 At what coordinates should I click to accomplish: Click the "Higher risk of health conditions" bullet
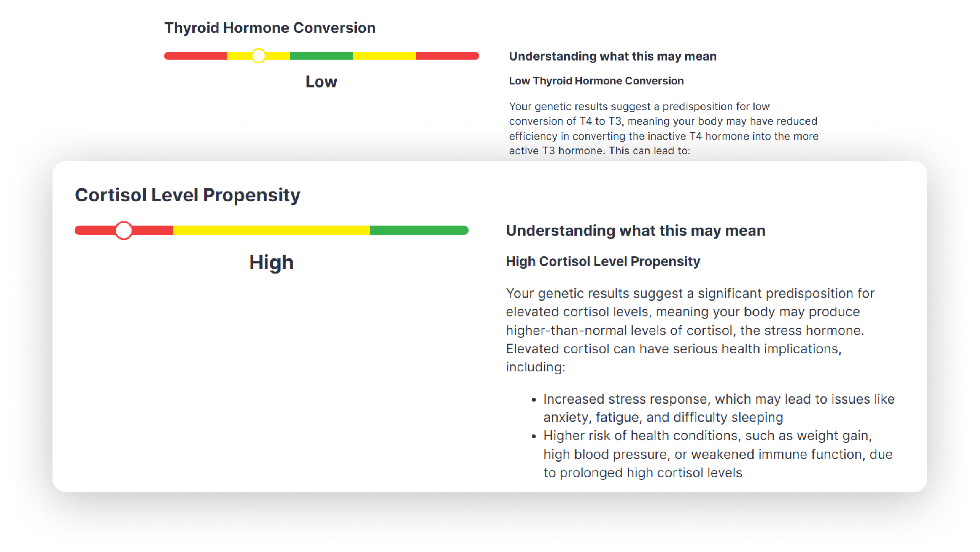tap(718, 454)
